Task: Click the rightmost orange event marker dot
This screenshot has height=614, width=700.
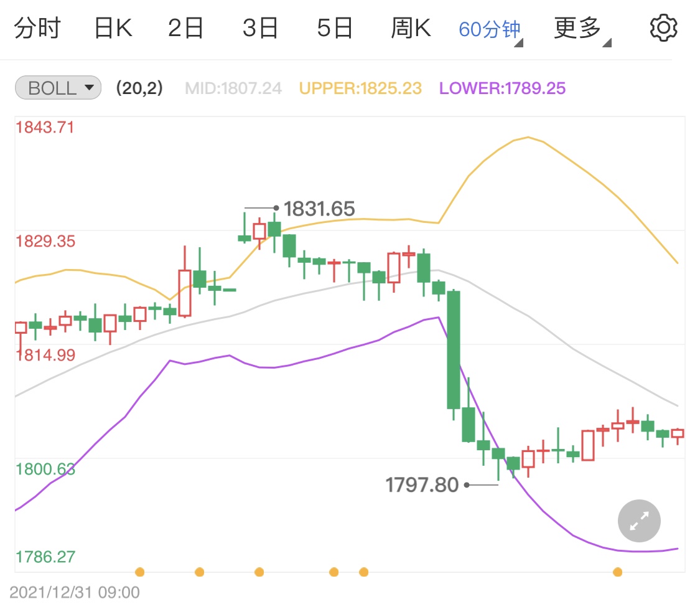Action: tap(617, 572)
